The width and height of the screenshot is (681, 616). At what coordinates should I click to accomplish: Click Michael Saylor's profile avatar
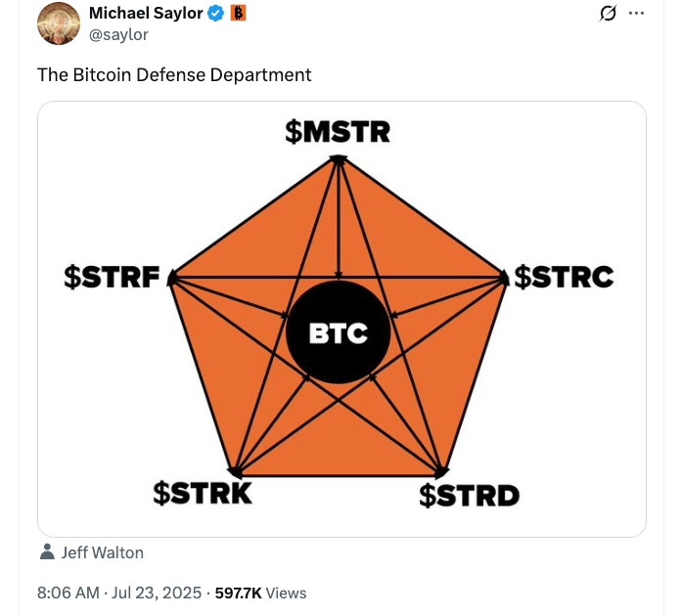[x=58, y=23]
